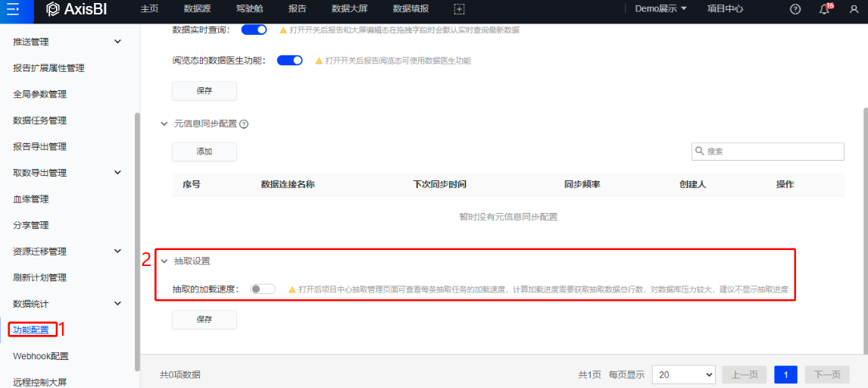Click the hamburger menu icon
The height and width of the screenshot is (388, 868).
click(13, 9)
